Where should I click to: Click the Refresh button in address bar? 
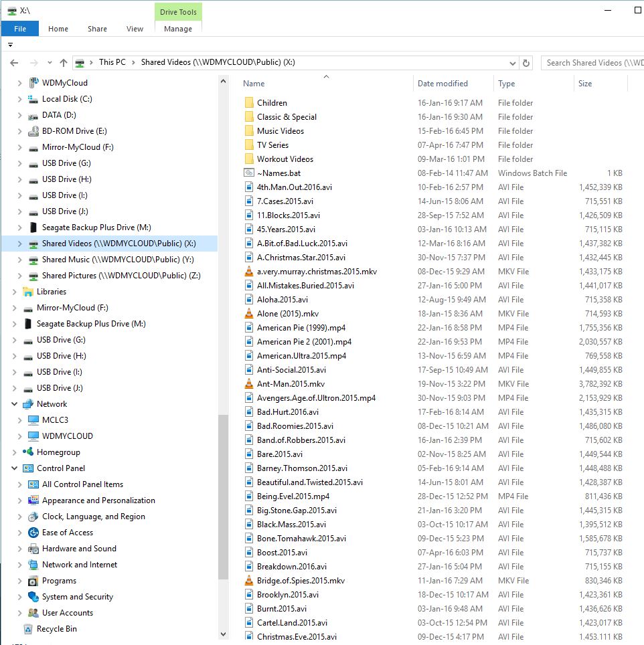pos(526,63)
